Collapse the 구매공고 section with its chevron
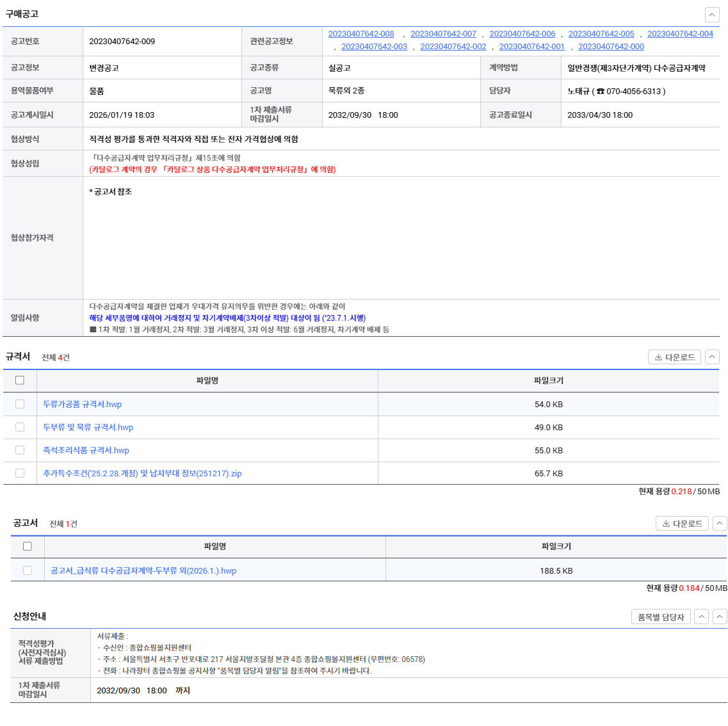The image size is (728, 726). tap(712, 15)
